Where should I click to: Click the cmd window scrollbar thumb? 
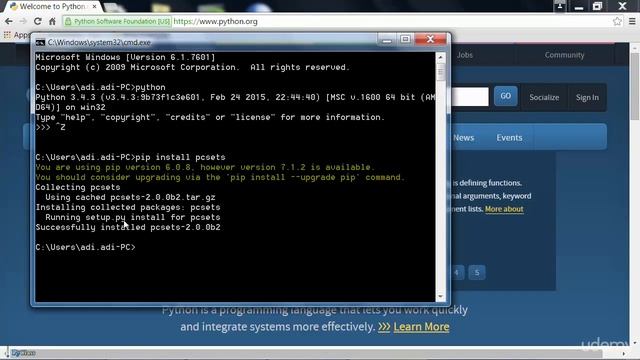(x=440, y=73)
